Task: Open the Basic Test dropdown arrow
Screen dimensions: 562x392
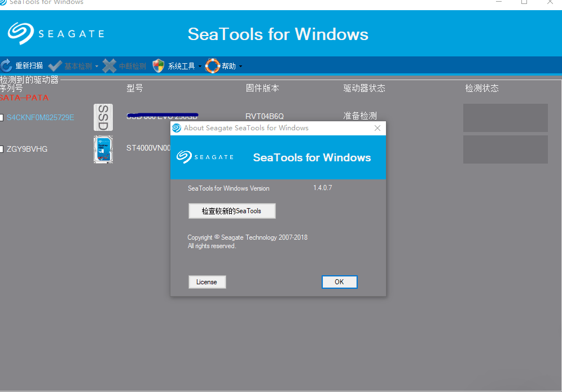Action: [96, 65]
